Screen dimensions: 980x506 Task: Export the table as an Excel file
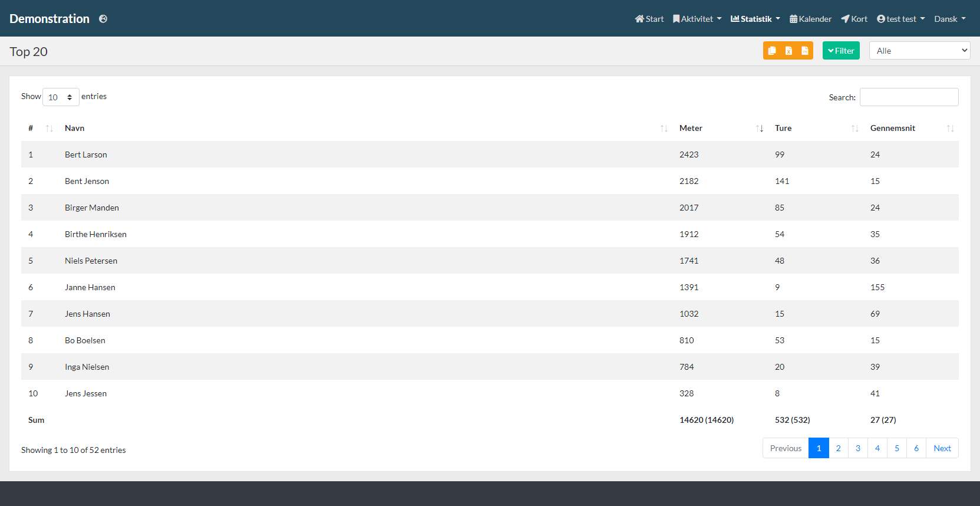coord(788,51)
